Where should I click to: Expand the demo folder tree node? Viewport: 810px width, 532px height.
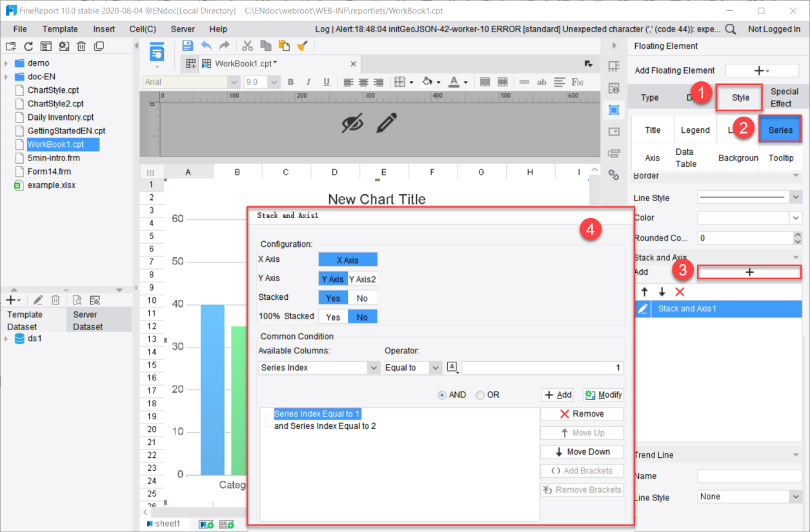(6, 63)
